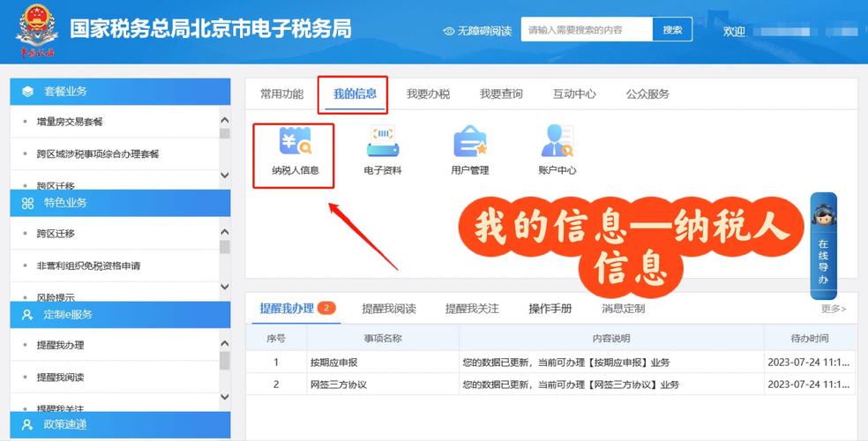This screenshot has width=868, height=441.
Task: Click the 无障碍阅读 link text
Action: click(484, 32)
